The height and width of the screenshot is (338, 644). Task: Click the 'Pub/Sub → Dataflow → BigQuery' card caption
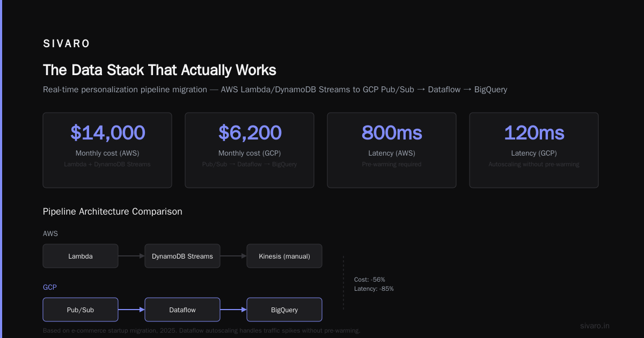tap(250, 164)
